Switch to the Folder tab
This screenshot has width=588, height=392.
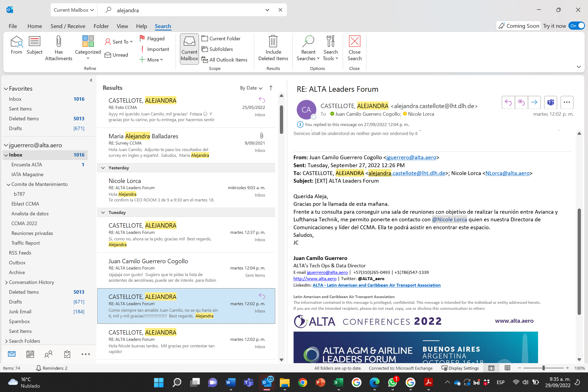pyautogui.click(x=101, y=26)
